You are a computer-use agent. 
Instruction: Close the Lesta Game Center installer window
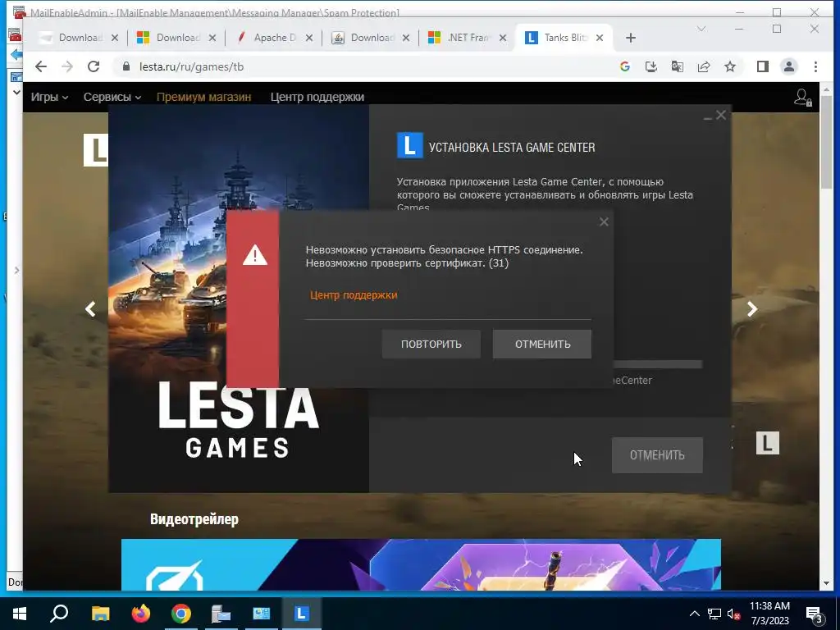[721, 115]
